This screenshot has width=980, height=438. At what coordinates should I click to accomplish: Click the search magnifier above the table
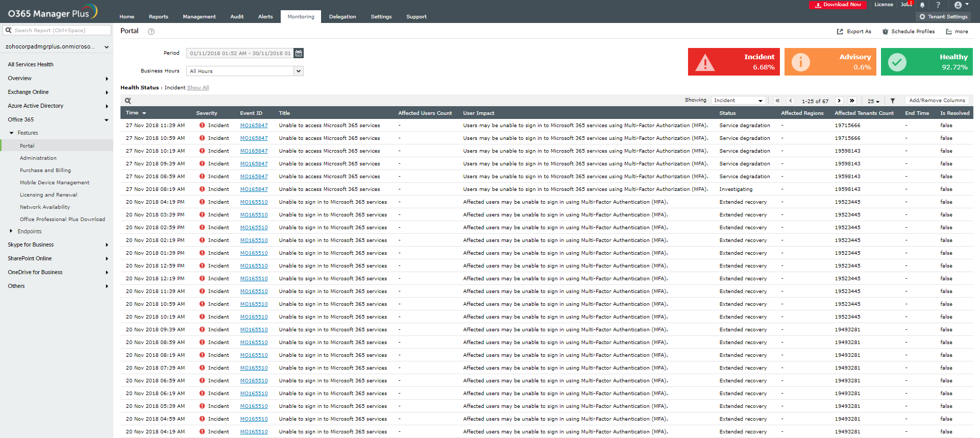click(128, 101)
